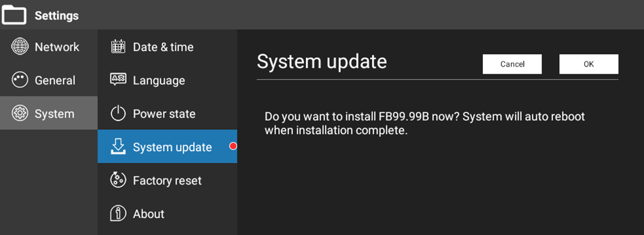Image resolution: width=644 pixels, height=235 pixels.
Task: Click the Factory reset icon
Action: [118, 180]
